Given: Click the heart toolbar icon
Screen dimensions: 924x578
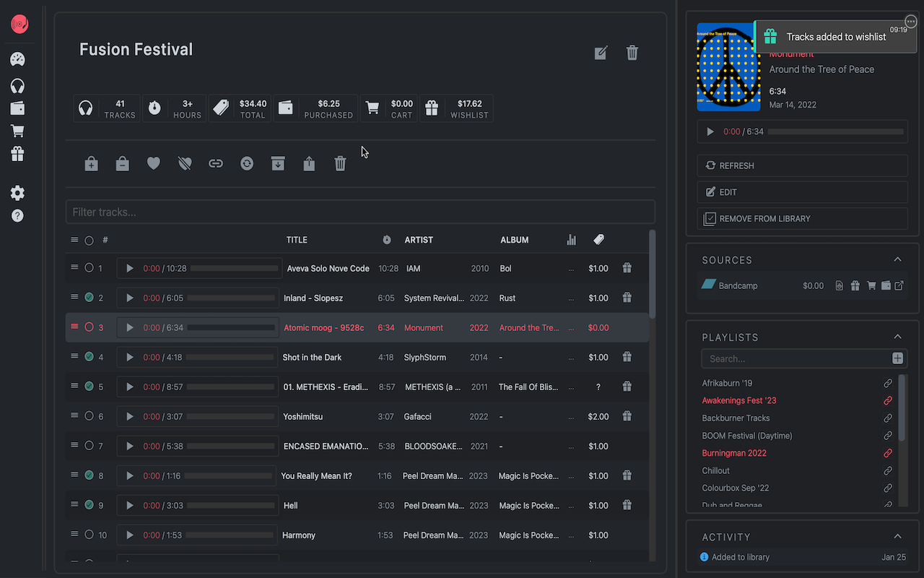Looking at the screenshot, I should coord(154,164).
